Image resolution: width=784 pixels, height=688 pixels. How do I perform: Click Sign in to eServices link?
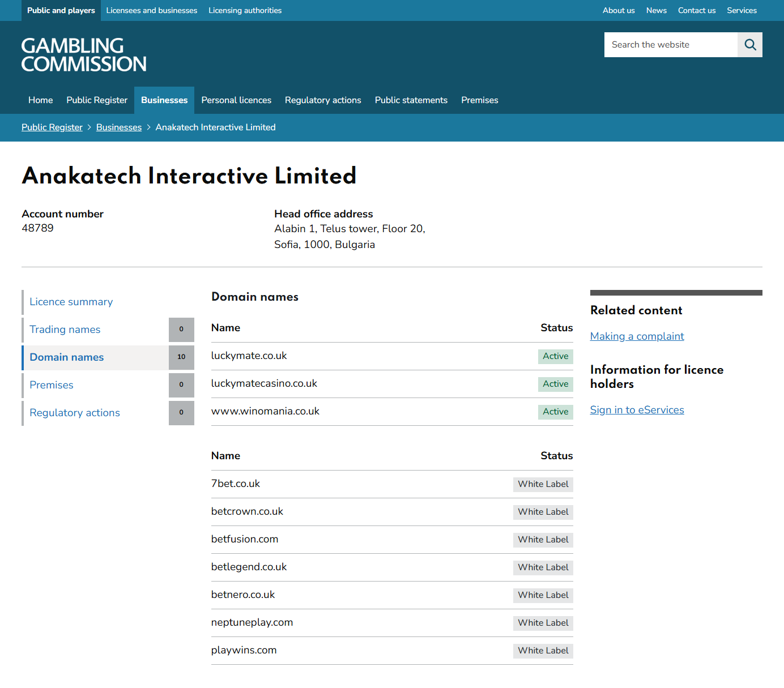(637, 410)
